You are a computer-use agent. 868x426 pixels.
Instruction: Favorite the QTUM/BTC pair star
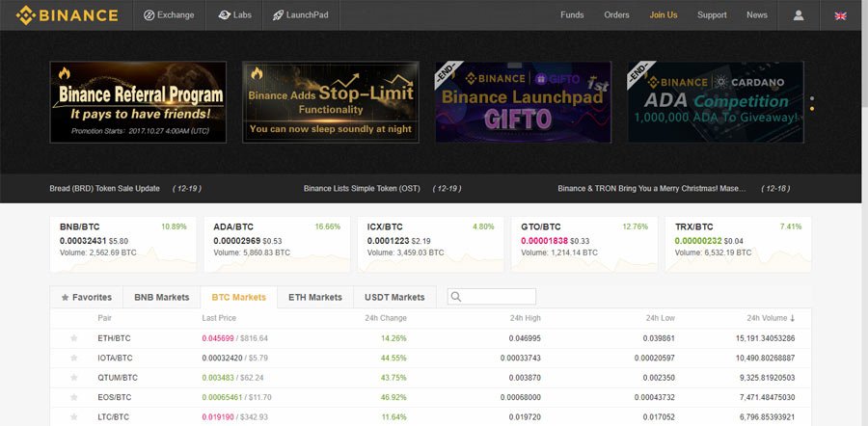[x=73, y=377]
